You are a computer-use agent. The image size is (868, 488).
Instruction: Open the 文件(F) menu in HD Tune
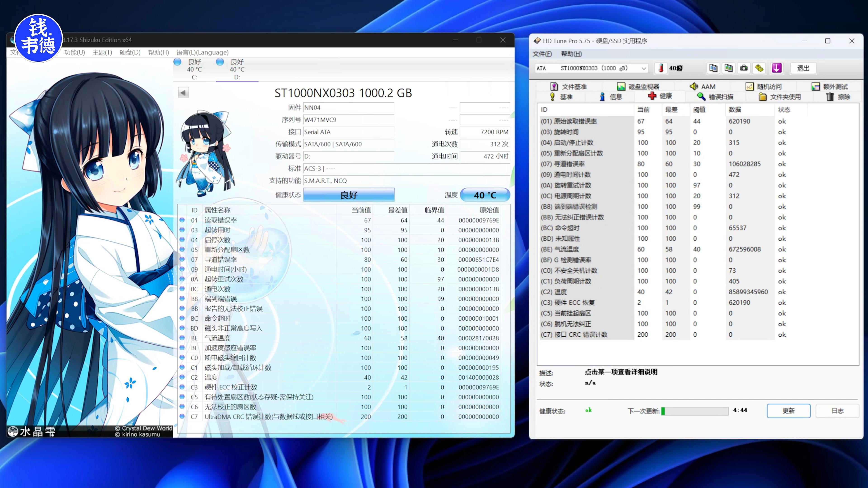(542, 54)
